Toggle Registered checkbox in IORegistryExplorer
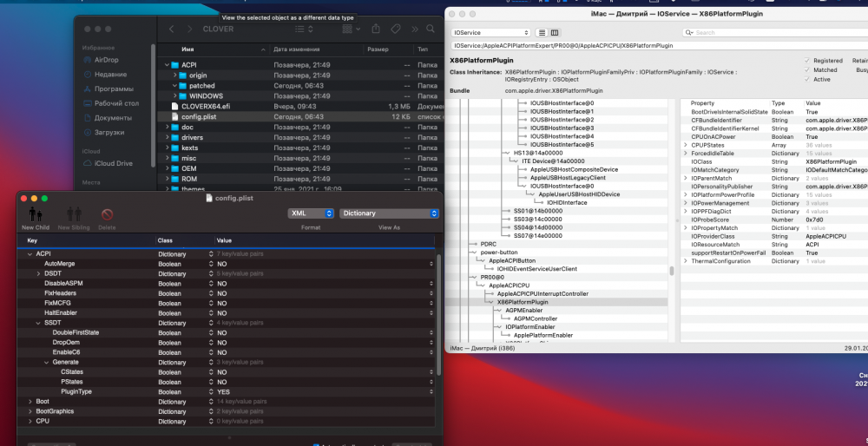 coord(807,61)
